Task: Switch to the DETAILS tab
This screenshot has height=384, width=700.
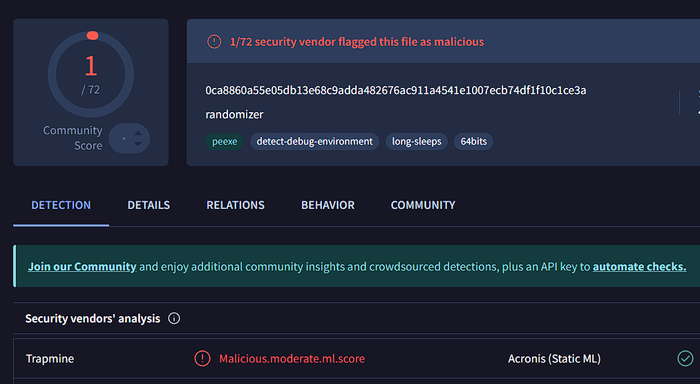Action: [x=149, y=205]
